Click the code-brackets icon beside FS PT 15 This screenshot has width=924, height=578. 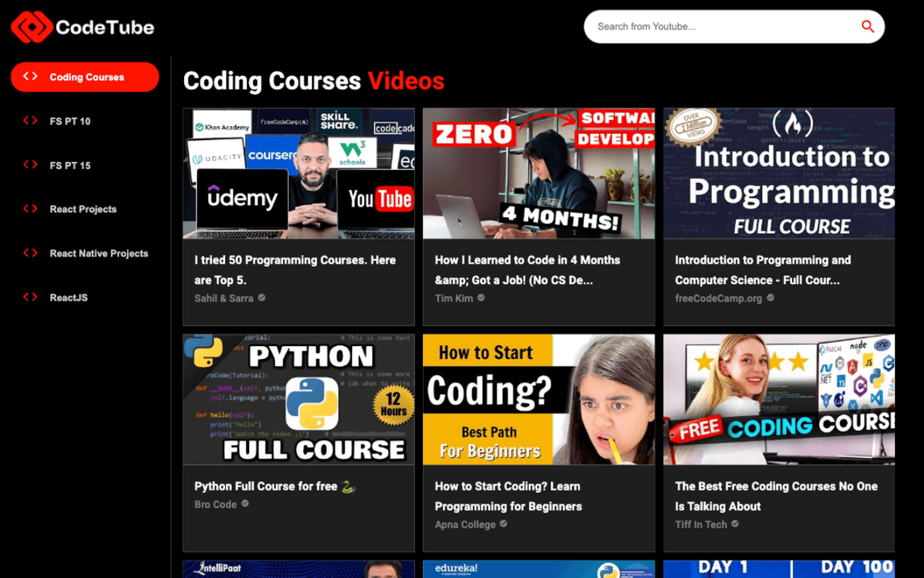coord(30,165)
